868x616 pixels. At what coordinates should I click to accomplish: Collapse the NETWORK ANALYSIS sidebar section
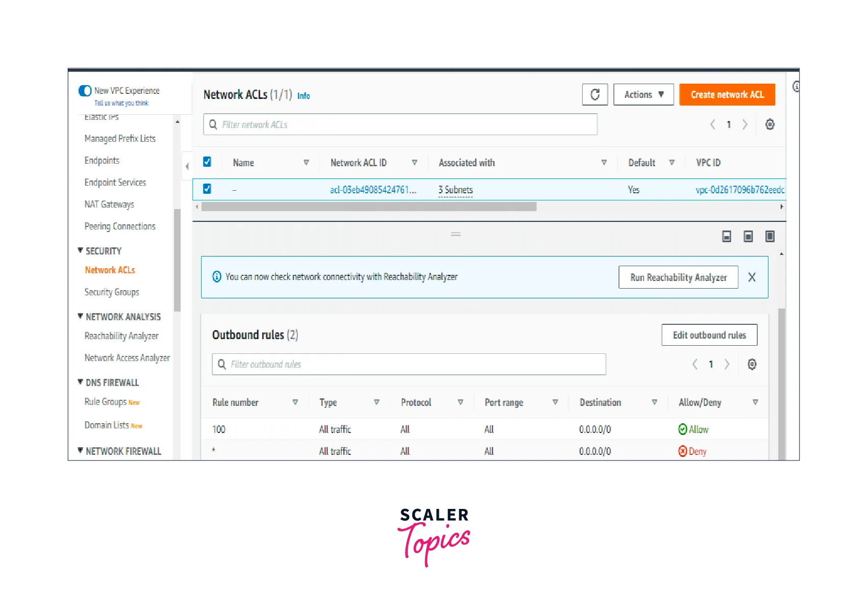(x=80, y=316)
